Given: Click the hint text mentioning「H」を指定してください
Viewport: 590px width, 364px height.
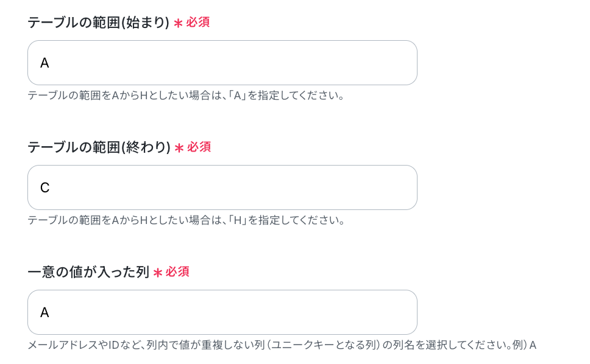Looking at the screenshot, I should pos(187,220).
